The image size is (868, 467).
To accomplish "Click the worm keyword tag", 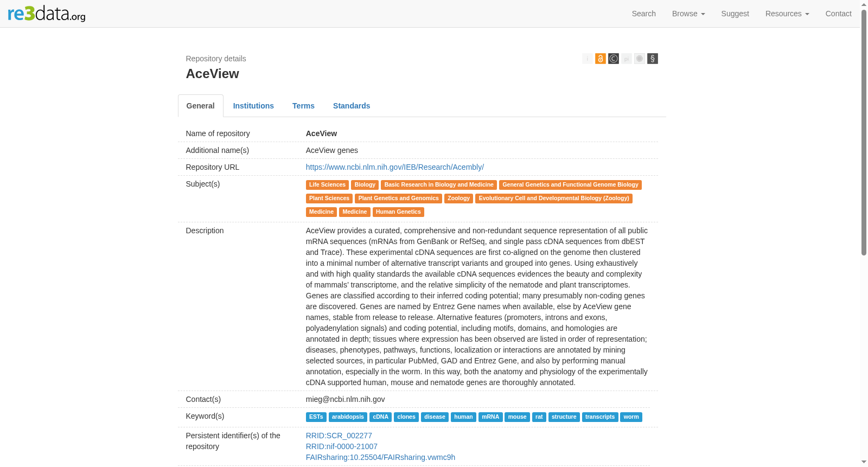I will click(x=631, y=417).
